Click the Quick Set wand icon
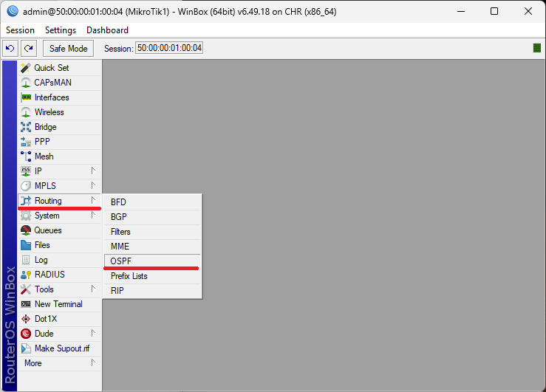This screenshot has width=546, height=392. (x=26, y=68)
